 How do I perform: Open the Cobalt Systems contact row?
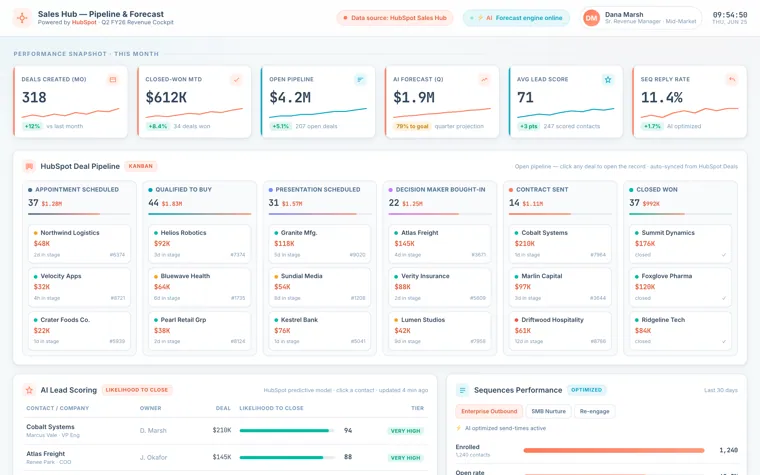tap(225, 431)
